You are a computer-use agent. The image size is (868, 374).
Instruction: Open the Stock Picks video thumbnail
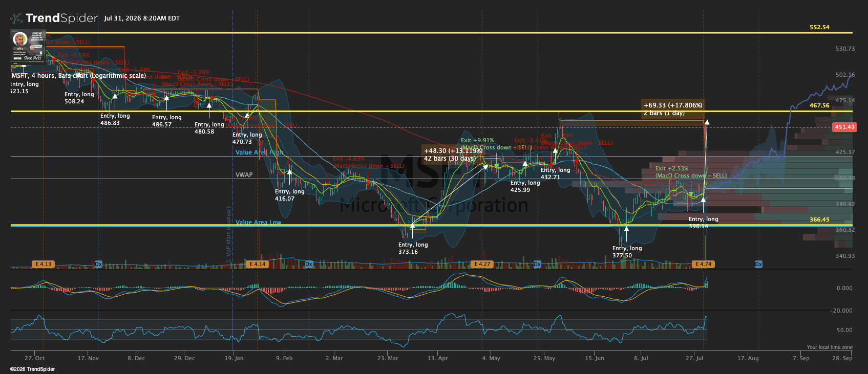(28, 47)
